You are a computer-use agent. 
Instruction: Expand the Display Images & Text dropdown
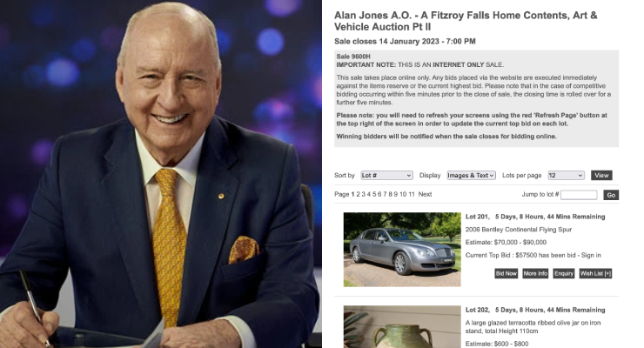point(471,175)
